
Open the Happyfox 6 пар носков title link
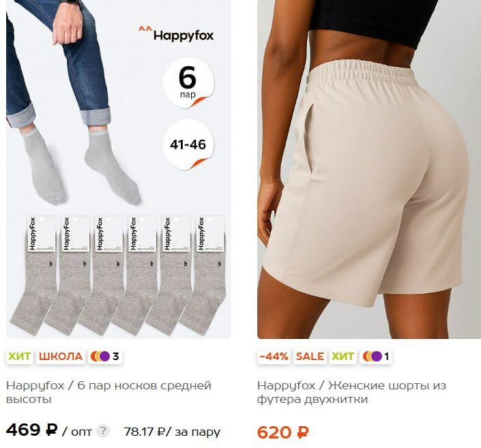(109, 392)
